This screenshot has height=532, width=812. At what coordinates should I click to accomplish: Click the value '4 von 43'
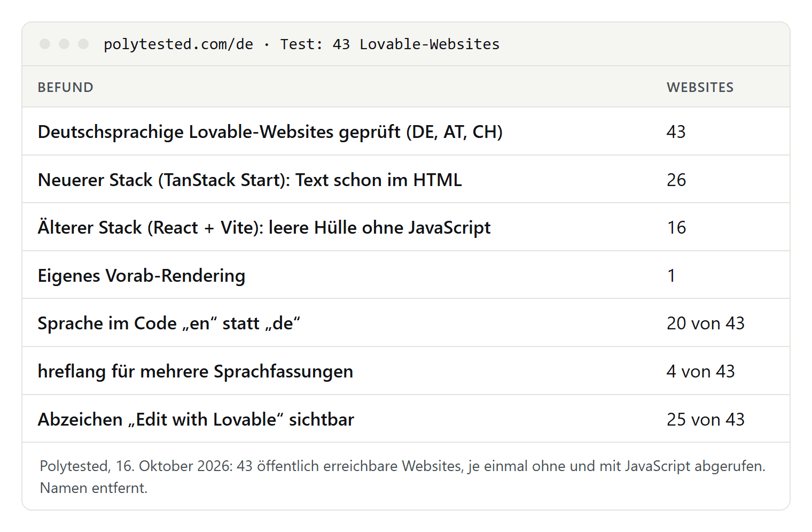click(700, 371)
